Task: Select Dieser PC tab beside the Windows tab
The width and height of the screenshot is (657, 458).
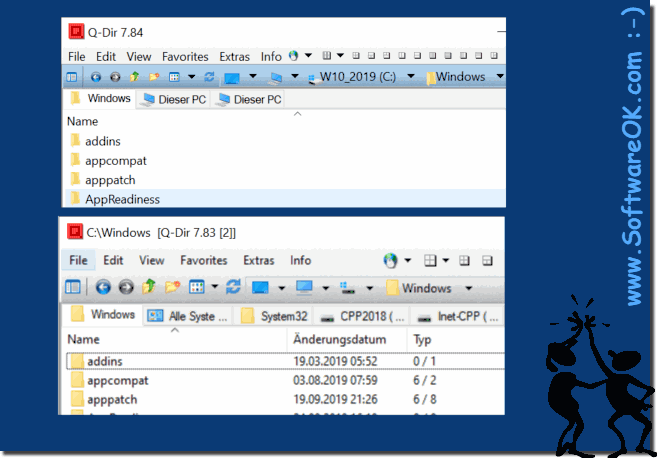Action: (173, 99)
